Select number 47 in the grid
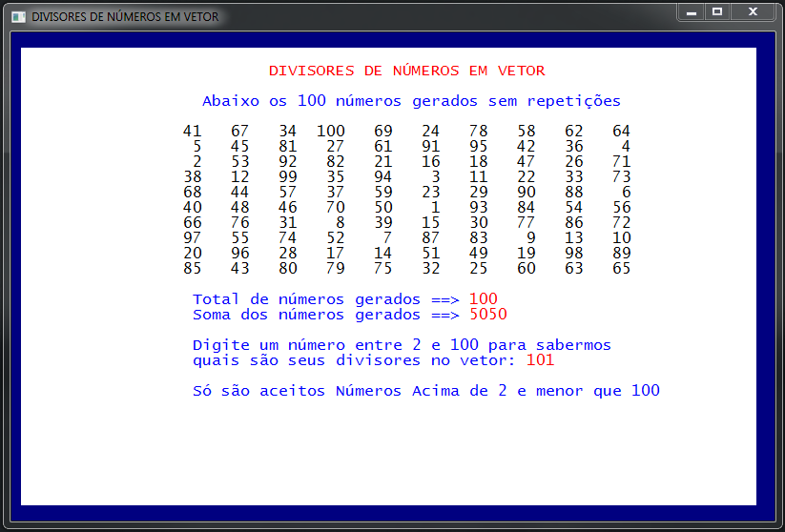 coord(527,162)
